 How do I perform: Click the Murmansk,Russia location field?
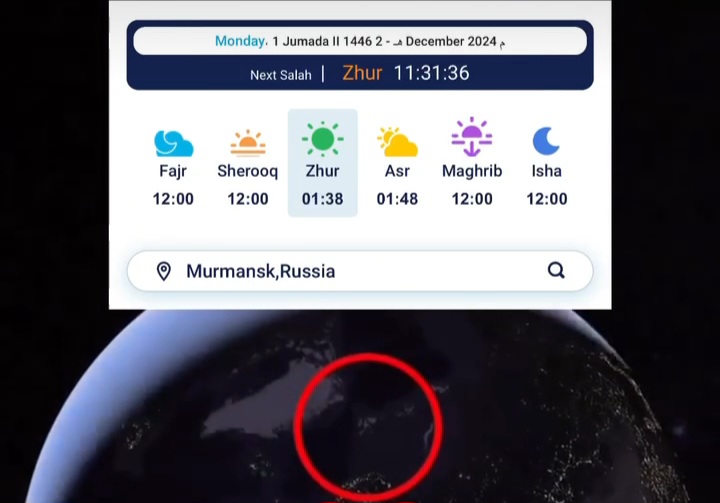coord(360,271)
